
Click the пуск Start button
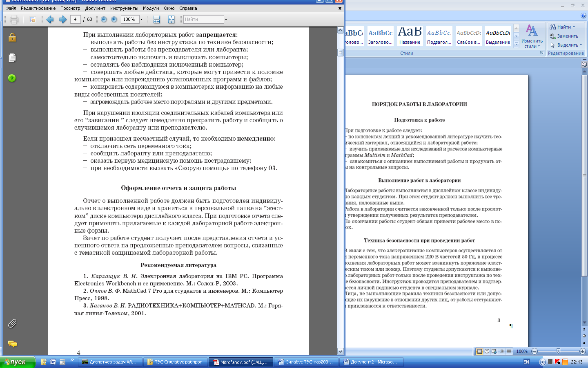18,362
